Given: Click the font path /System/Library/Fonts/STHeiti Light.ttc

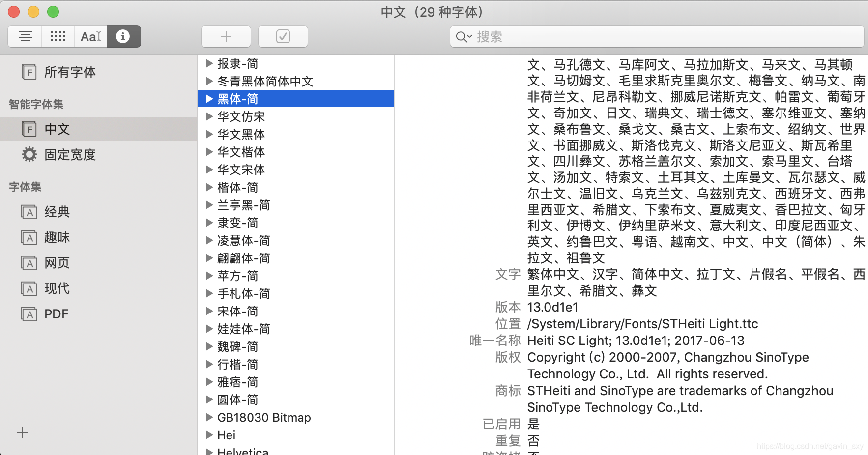Looking at the screenshot, I should pos(642,324).
